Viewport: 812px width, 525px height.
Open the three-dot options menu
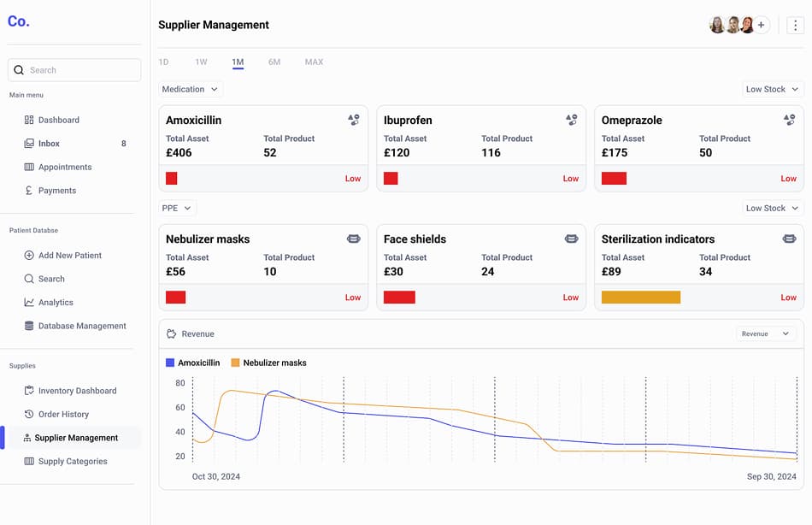click(795, 26)
